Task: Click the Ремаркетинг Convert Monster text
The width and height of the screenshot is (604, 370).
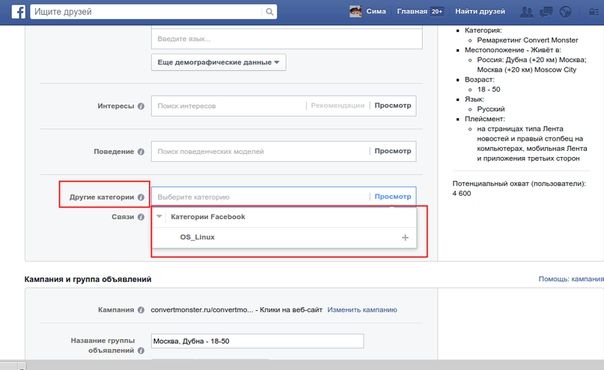Action: pos(527,40)
